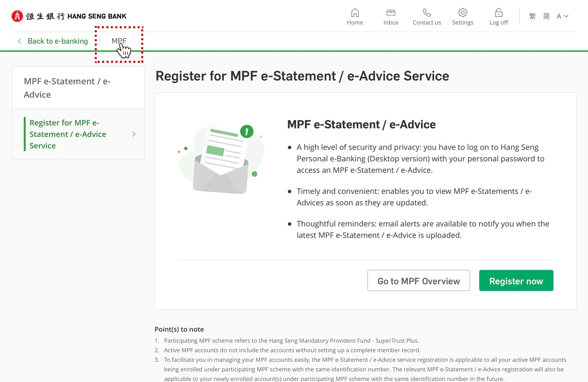Click the Contact us label
This screenshot has height=382, width=588.
tap(427, 23)
